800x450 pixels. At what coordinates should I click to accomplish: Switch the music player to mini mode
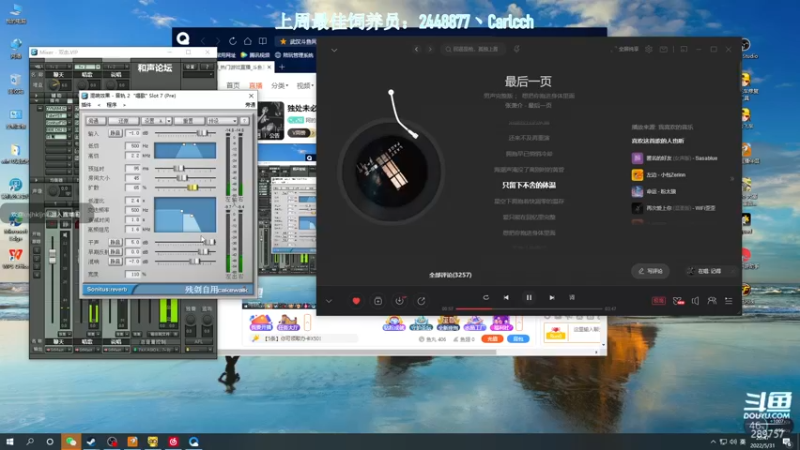[684, 49]
